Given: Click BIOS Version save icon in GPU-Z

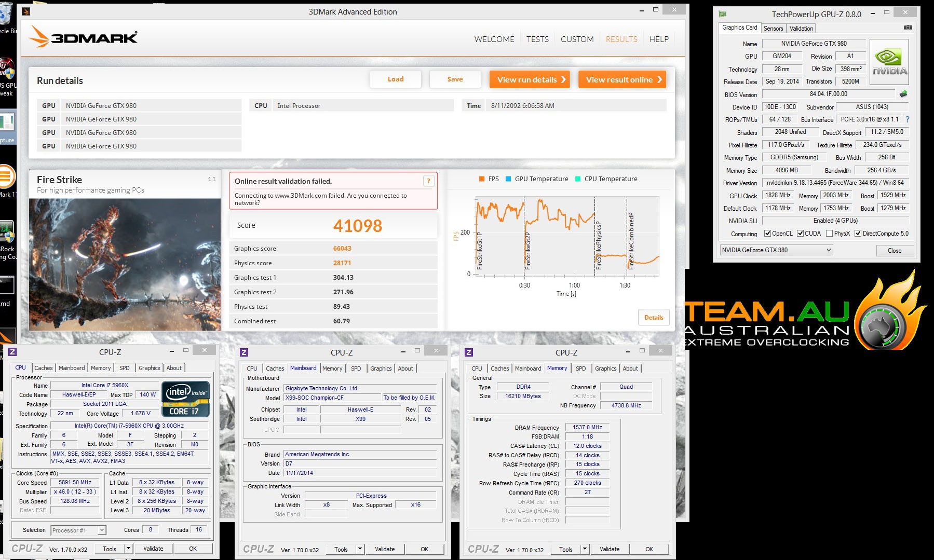Looking at the screenshot, I should tap(903, 94).
